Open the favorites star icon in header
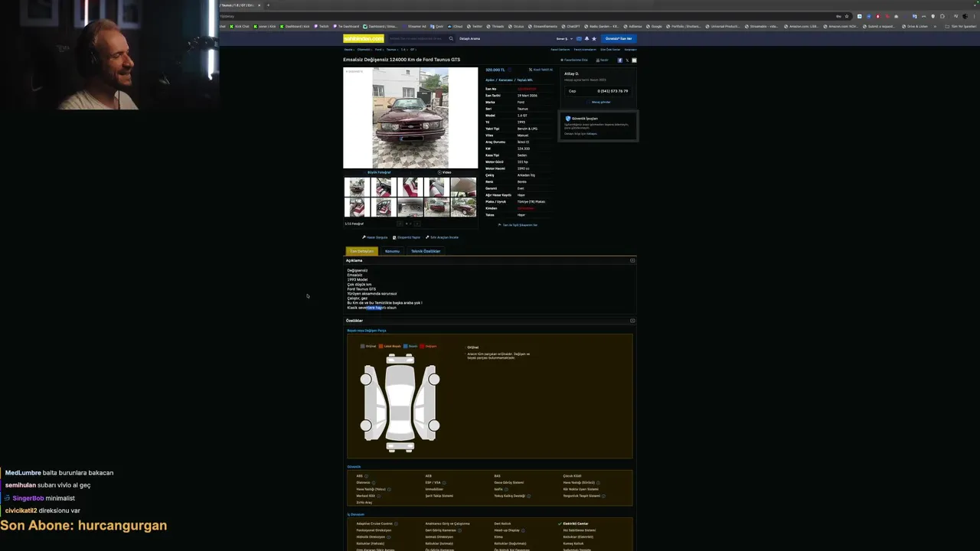This screenshot has height=551, width=980. [x=594, y=38]
